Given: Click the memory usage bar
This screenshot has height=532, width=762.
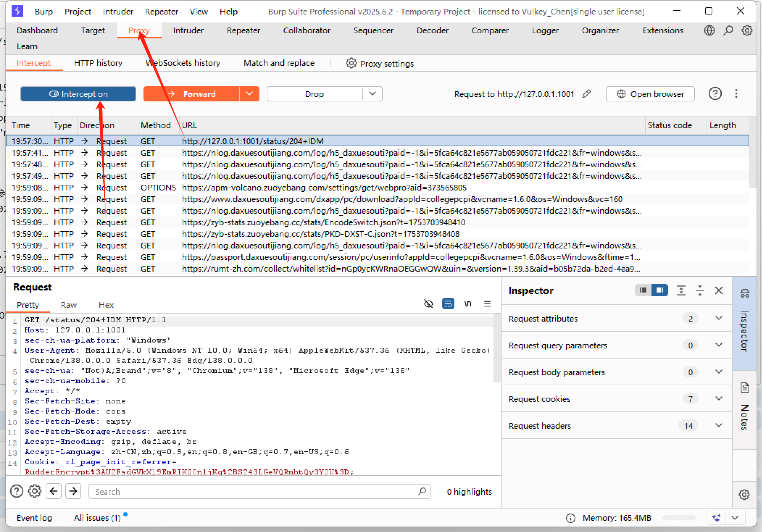Looking at the screenshot, I should tap(679, 518).
